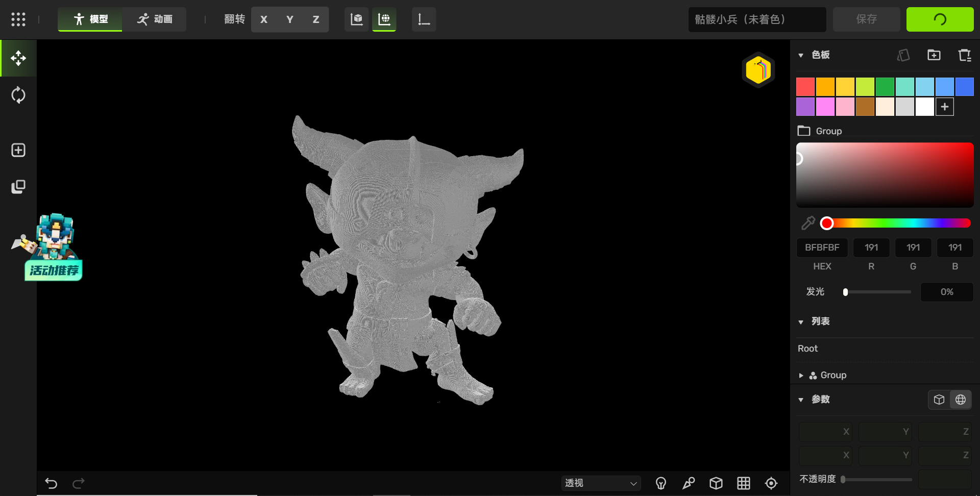Open the 活动推荐 promotion

53,247
